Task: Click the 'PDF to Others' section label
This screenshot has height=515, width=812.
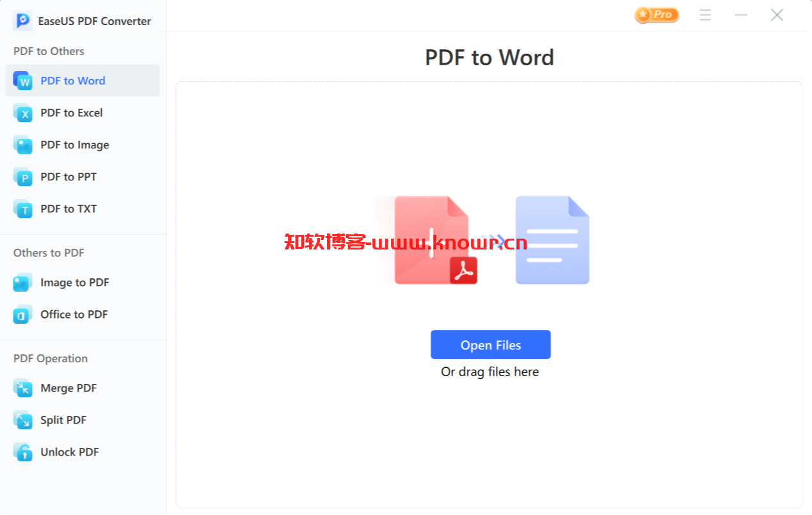Action: (49, 51)
